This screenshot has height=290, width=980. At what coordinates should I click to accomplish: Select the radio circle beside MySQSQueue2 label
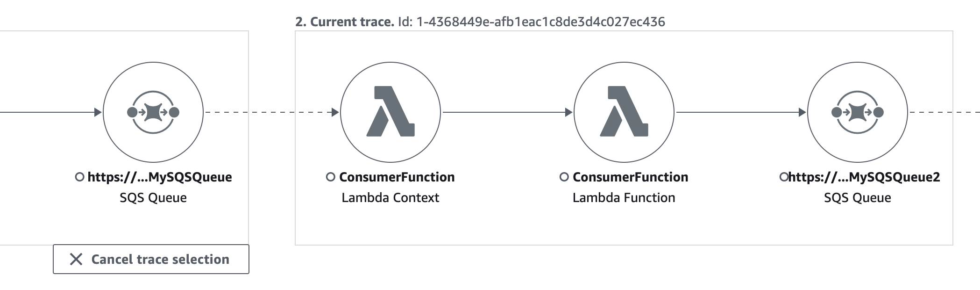coord(784,177)
